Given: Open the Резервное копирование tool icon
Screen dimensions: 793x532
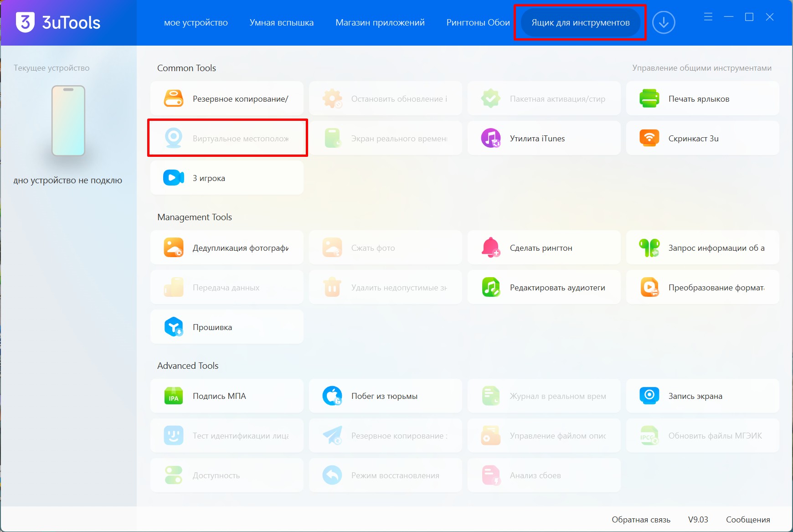Looking at the screenshot, I should pos(227,98).
